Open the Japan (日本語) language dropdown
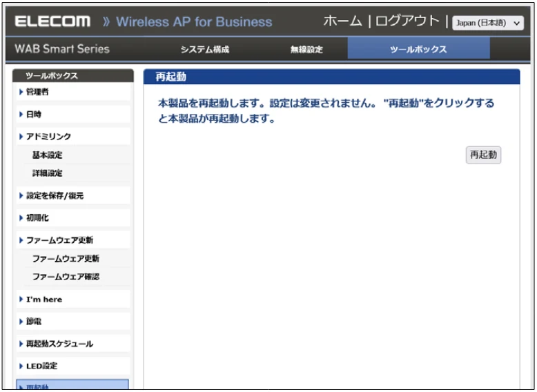Screen dimensions: 537x392 [x=488, y=23]
